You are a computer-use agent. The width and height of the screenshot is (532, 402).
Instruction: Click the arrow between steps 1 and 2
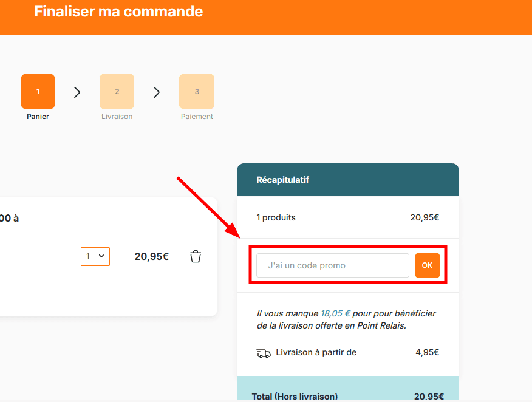coord(77,92)
